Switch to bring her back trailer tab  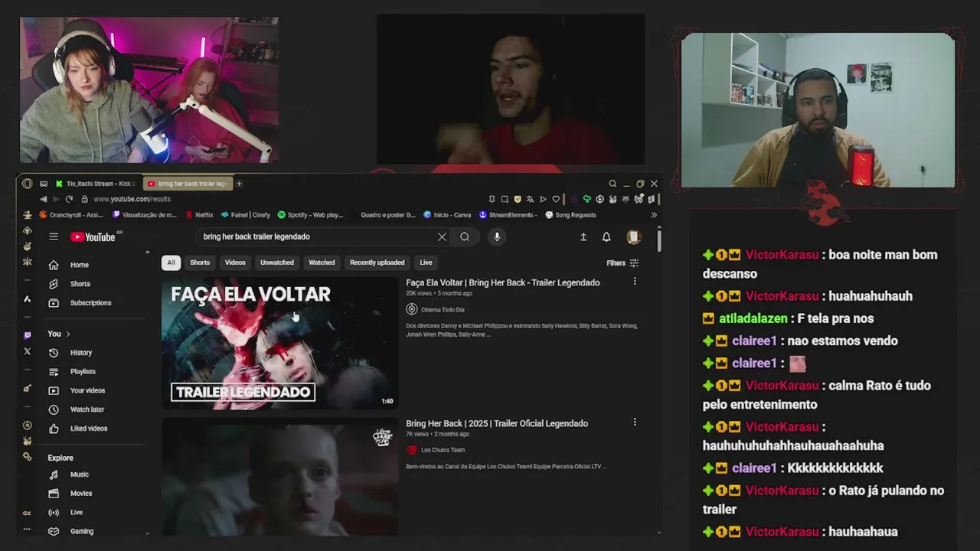coord(187,184)
